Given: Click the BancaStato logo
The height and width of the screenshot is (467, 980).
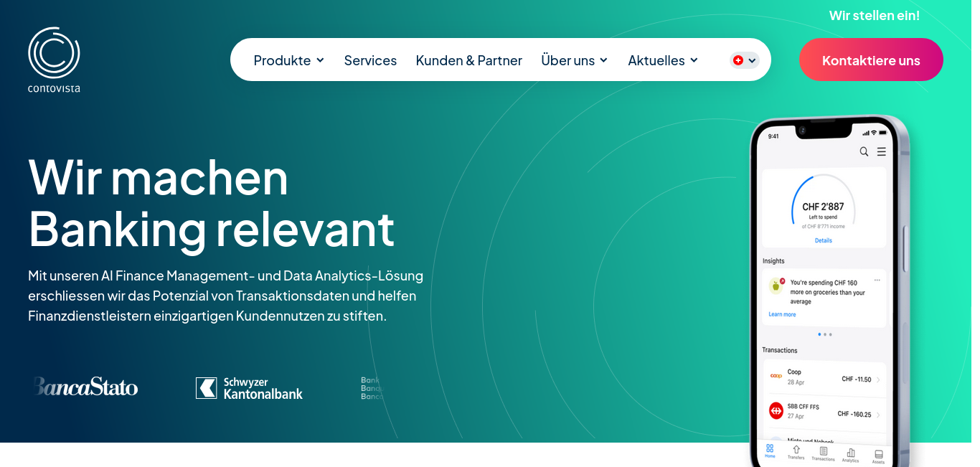Looking at the screenshot, I should tap(85, 387).
